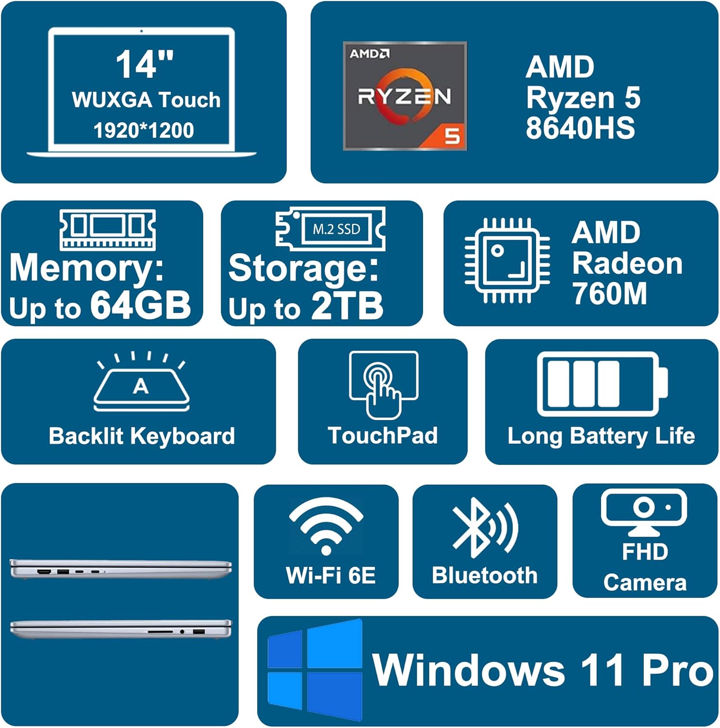Select the Radeon GPU chip icon
Viewport: 720px width, 728px height.
(x=507, y=261)
